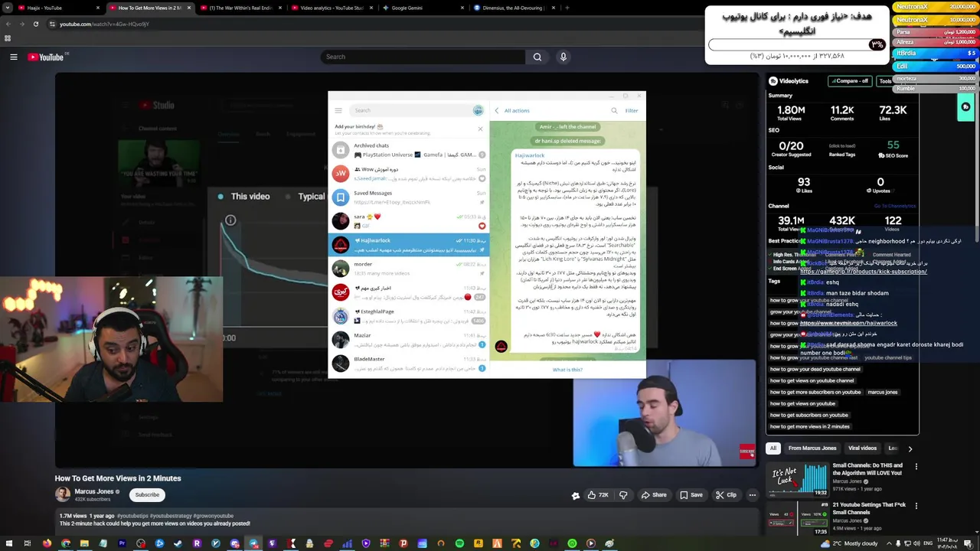The height and width of the screenshot is (551, 980).
Task: Toggle the Videolytics Compare - off button
Action: coord(851,80)
